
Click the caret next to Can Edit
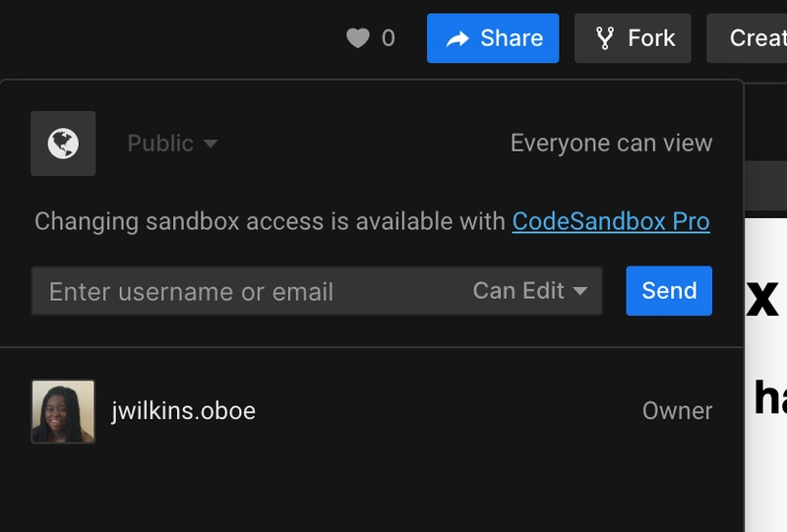[580, 291]
